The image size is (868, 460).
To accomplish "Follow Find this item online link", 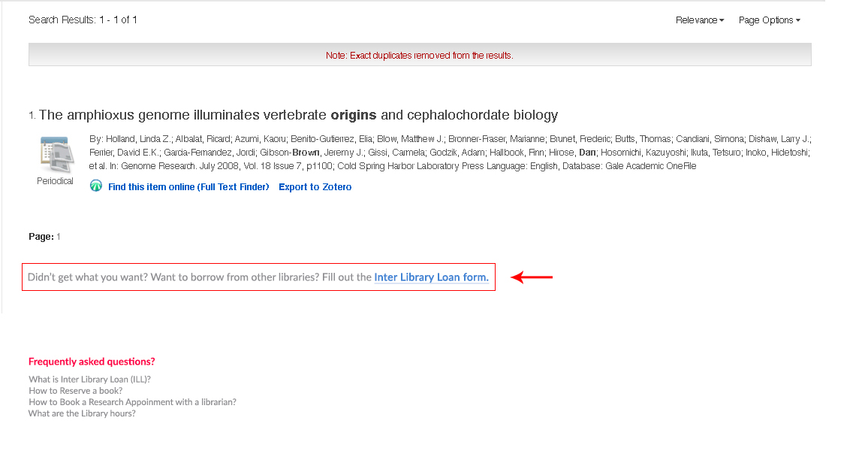I will 188,187.
